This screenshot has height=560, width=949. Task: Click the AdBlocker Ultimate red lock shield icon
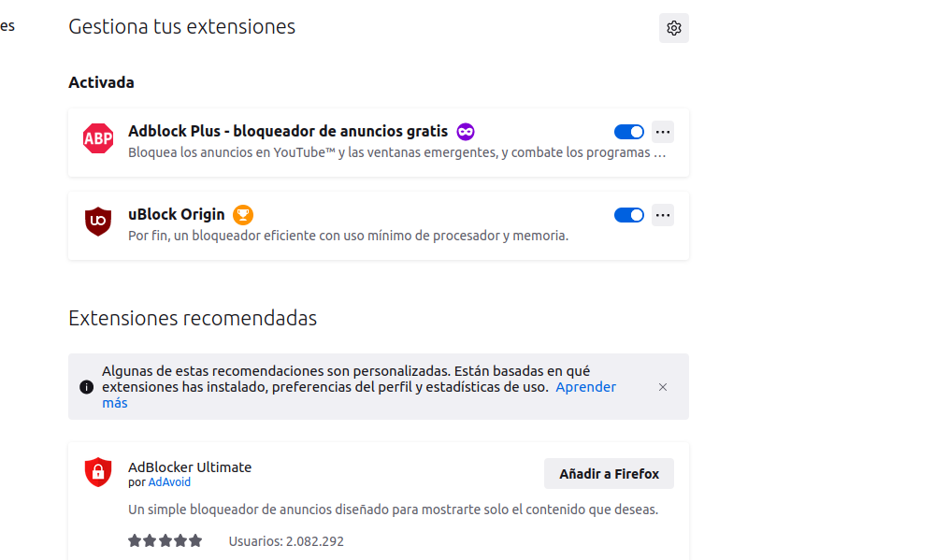(x=98, y=472)
